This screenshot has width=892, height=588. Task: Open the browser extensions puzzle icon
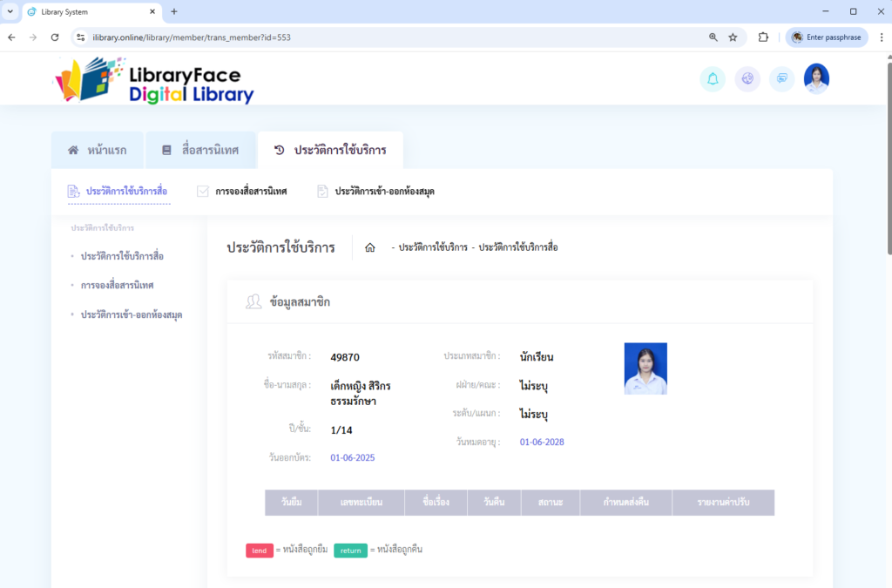(x=763, y=37)
